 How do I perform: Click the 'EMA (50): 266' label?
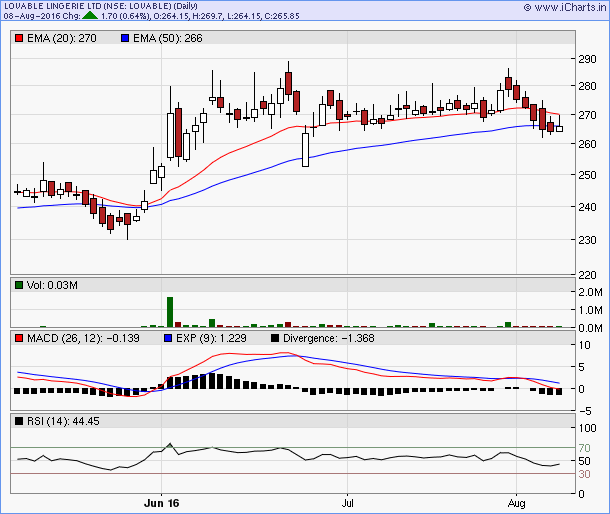[168, 38]
